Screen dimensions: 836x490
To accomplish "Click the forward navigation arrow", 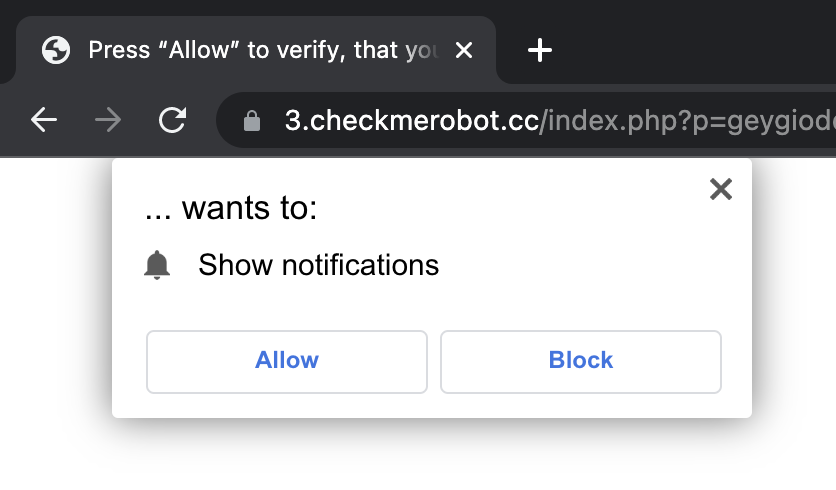I will tap(108, 121).
